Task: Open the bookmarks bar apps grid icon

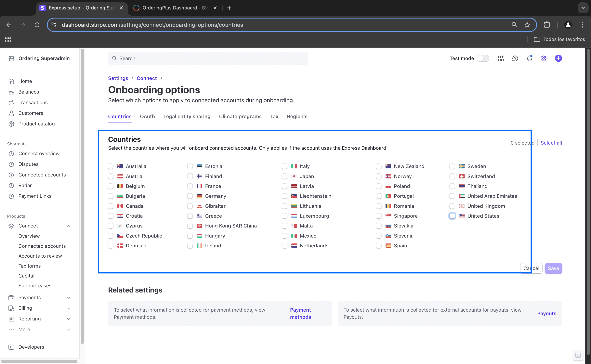Action: click(x=8, y=39)
